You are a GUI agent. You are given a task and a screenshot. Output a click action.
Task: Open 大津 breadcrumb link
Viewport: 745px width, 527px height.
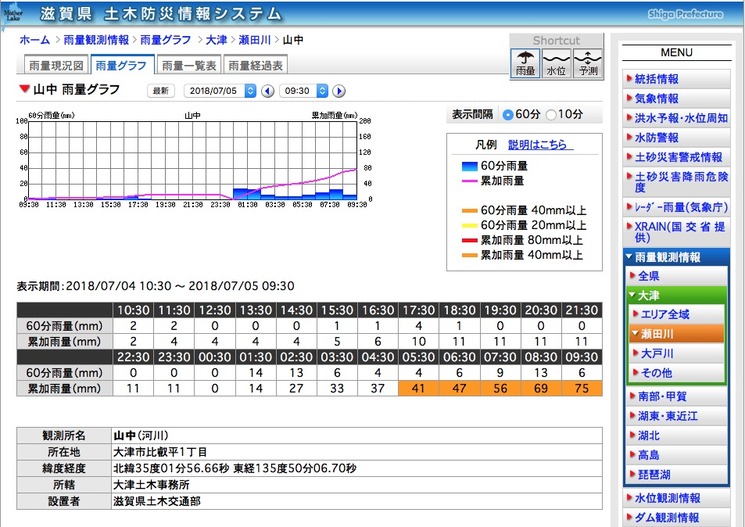pyautogui.click(x=216, y=40)
